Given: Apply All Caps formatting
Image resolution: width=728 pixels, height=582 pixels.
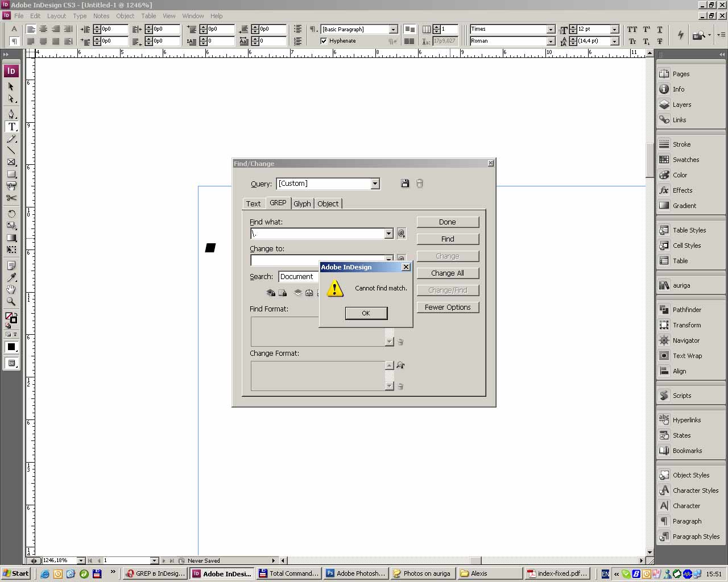Looking at the screenshot, I should tap(632, 30).
